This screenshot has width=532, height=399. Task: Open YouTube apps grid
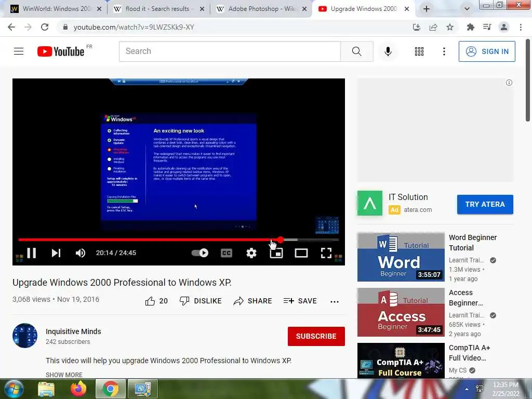click(419, 51)
